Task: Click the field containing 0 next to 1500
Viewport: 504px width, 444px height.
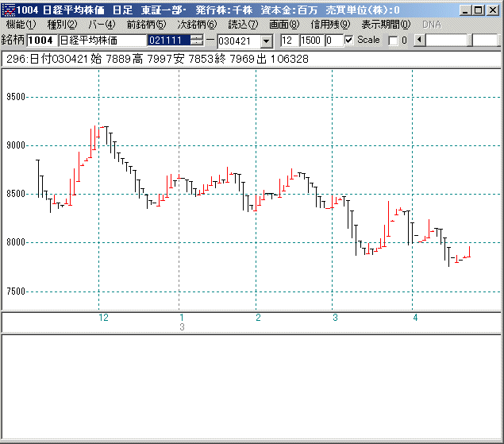Action: tap(333, 41)
